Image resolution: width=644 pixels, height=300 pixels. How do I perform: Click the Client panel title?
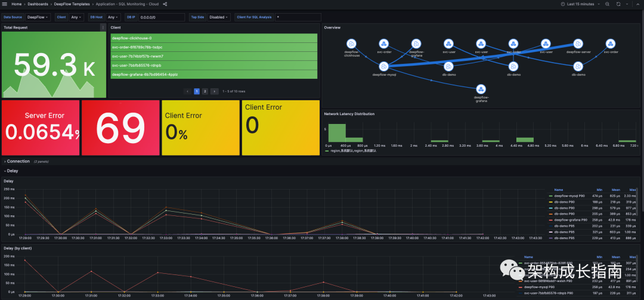(116, 27)
